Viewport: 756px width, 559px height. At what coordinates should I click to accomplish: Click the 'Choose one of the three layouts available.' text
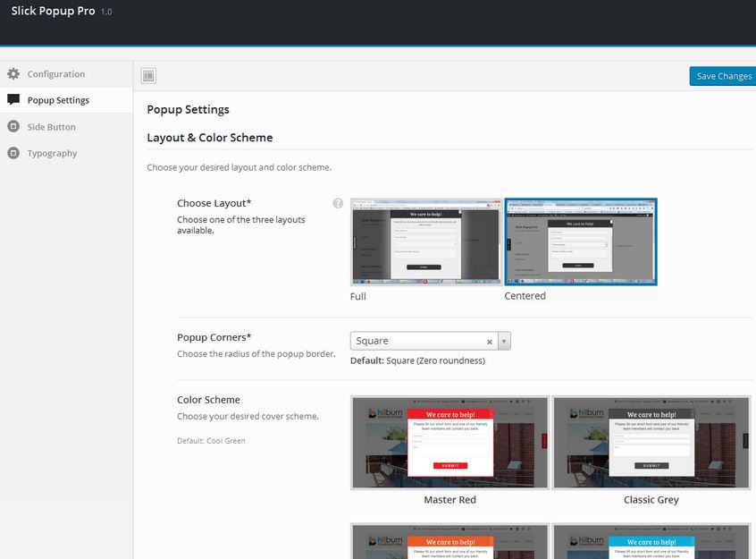coord(241,225)
